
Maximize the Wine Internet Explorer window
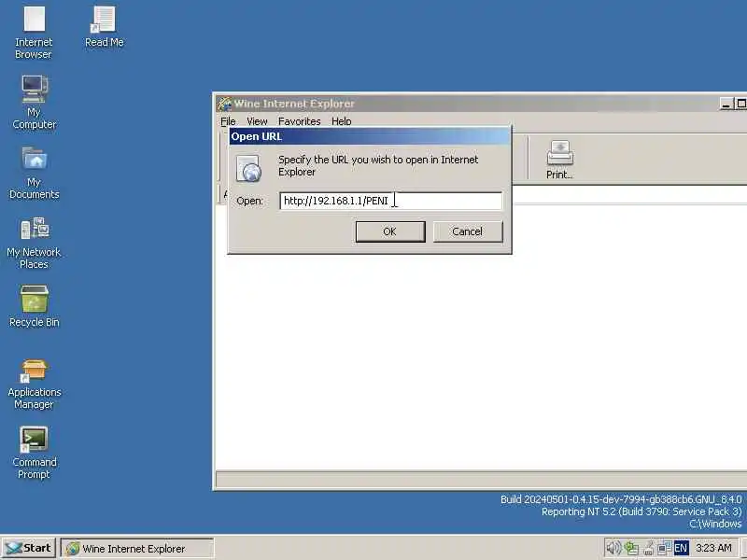coord(740,104)
